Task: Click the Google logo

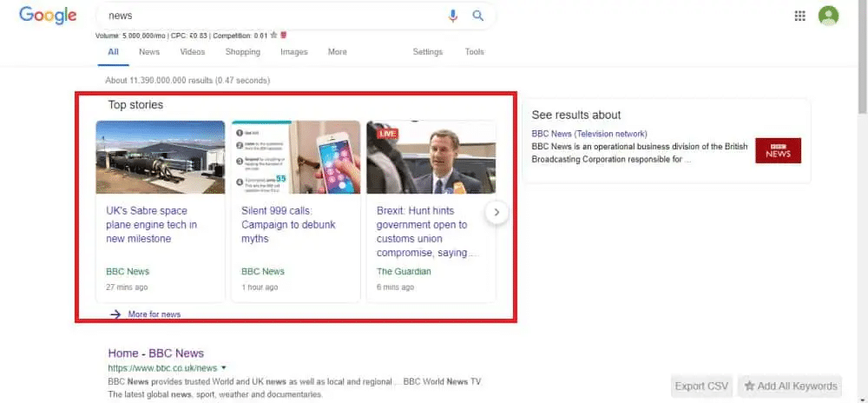Action: (x=48, y=16)
